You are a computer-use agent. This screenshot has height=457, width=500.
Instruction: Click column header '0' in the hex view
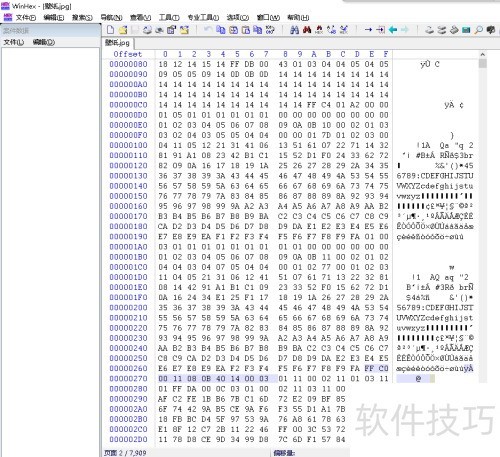165,54
